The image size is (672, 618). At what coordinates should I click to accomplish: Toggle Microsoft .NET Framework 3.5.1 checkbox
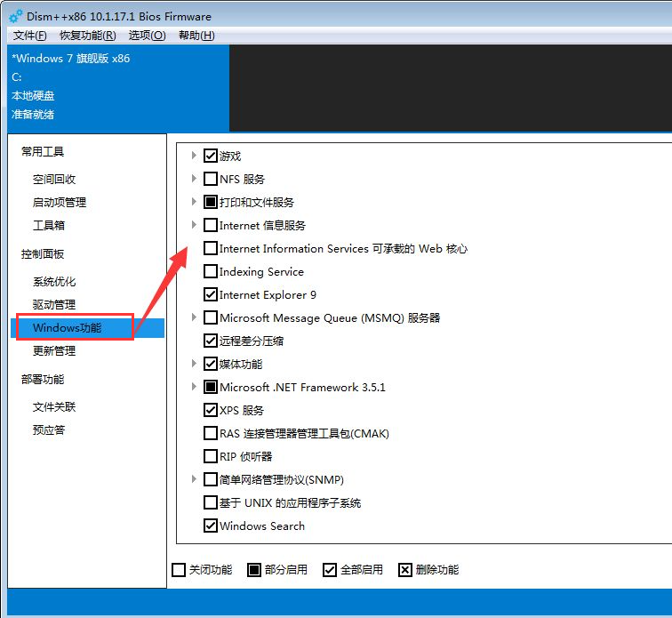pyautogui.click(x=211, y=388)
